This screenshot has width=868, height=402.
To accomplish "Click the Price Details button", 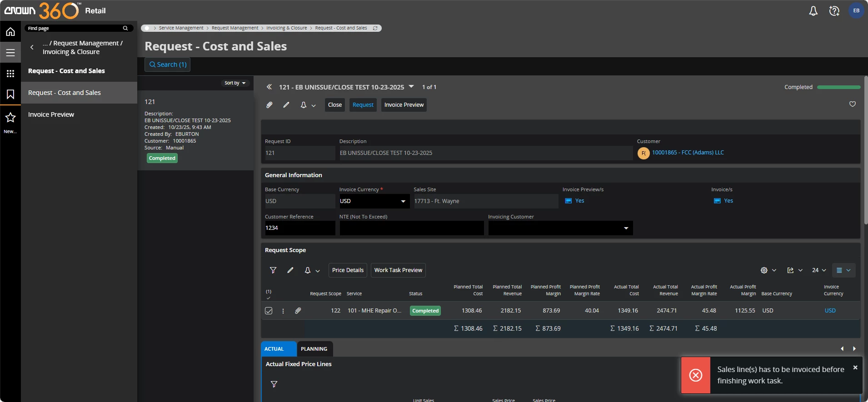I will click(348, 270).
